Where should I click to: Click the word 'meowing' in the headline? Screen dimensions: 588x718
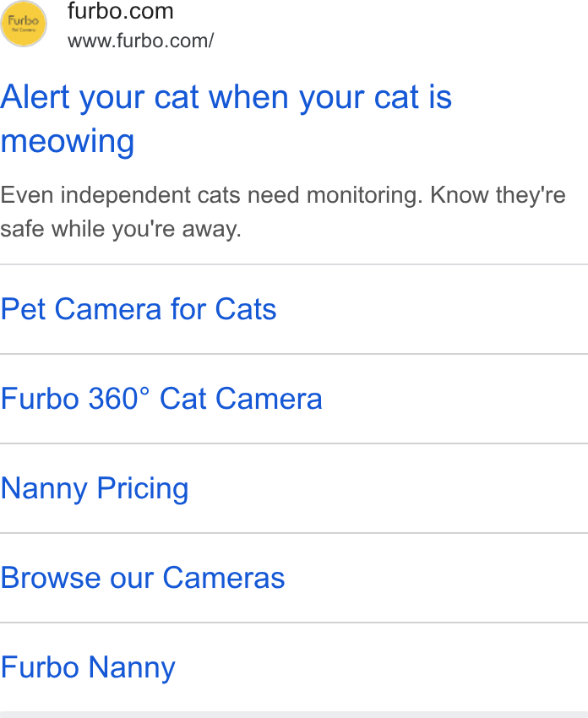68,141
